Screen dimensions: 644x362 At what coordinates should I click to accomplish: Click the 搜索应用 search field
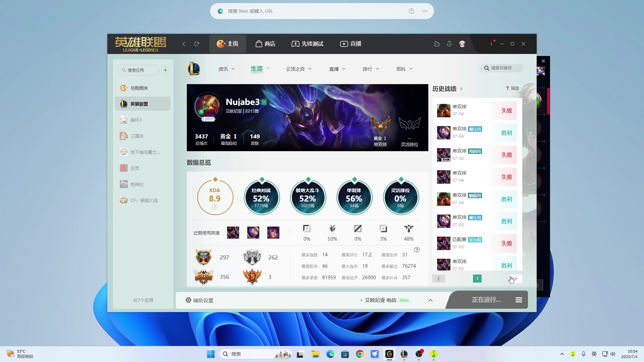[x=138, y=70]
